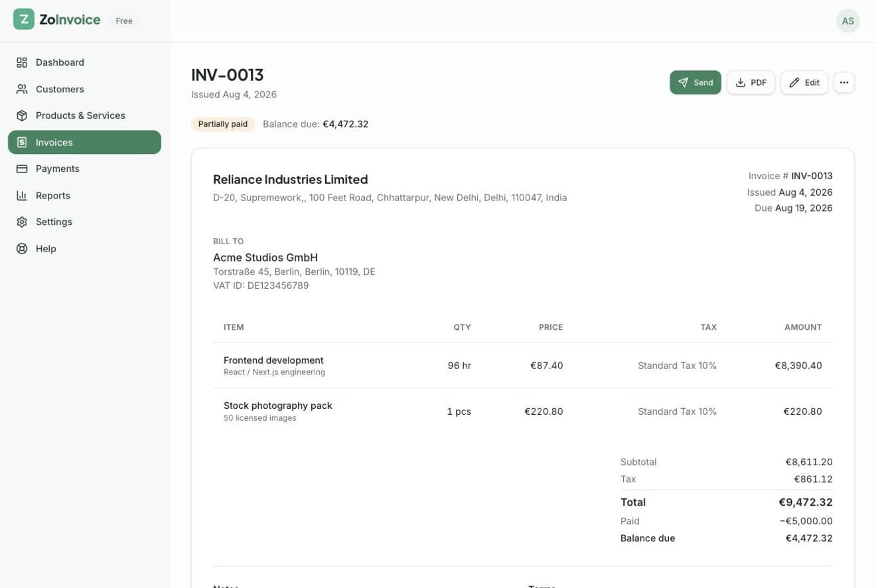Click the Acme Studios GmbH customer name
This screenshot has width=876, height=588.
[x=265, y=257]
